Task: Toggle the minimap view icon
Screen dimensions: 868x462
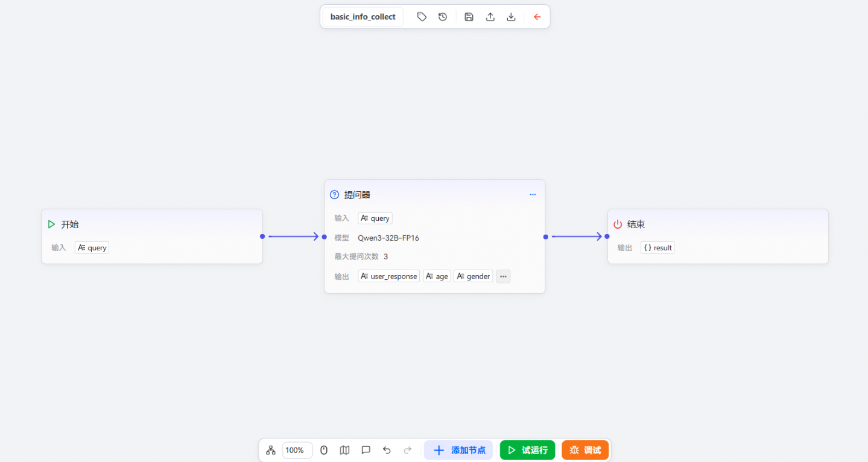Action: pyautogui.click(x=344, y=450)
